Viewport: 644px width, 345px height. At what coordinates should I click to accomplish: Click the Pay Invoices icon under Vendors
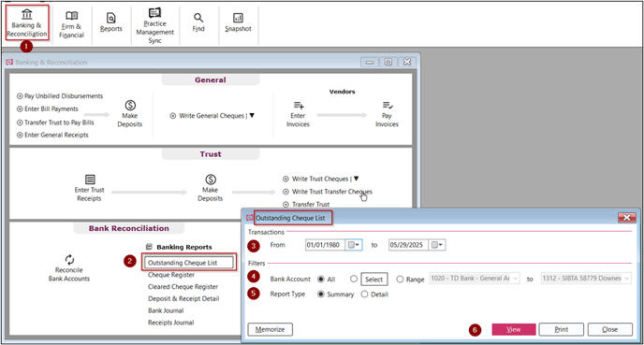click(x=387, y=106)
